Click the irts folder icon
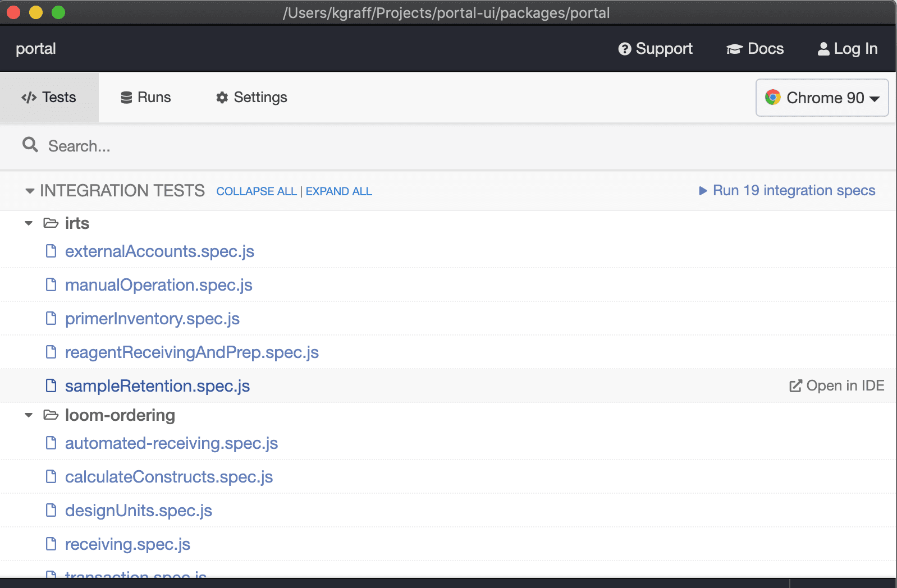897x588 pixels. [x=51, y=223]
